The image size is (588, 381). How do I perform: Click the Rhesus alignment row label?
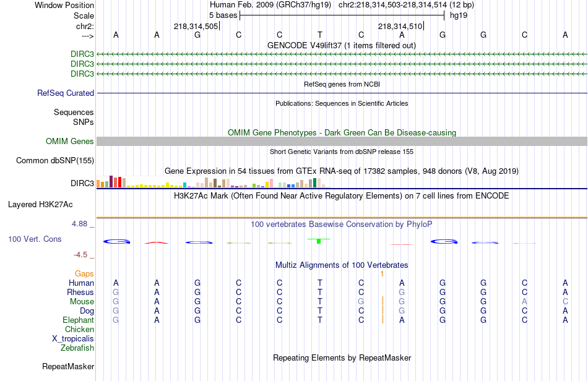80,292
